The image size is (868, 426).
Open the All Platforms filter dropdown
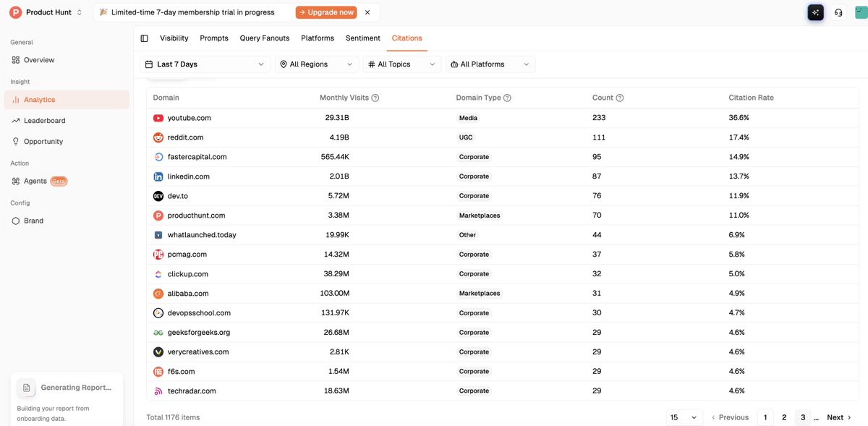[x=490, y=64]
